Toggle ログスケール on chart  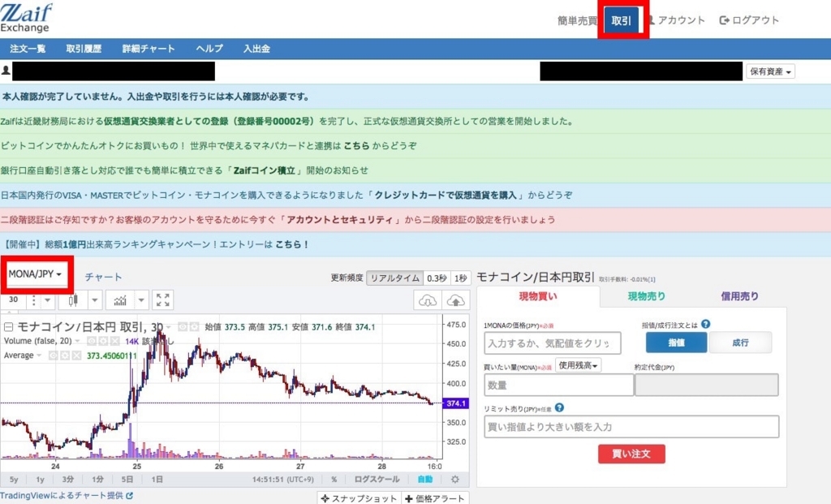coord(377,479)
